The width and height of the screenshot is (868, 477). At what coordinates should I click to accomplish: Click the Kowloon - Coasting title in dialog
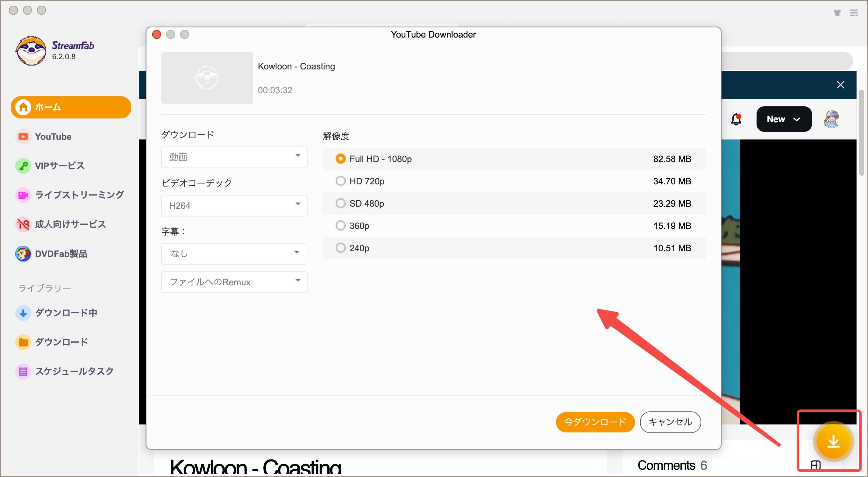pos(296,66)
